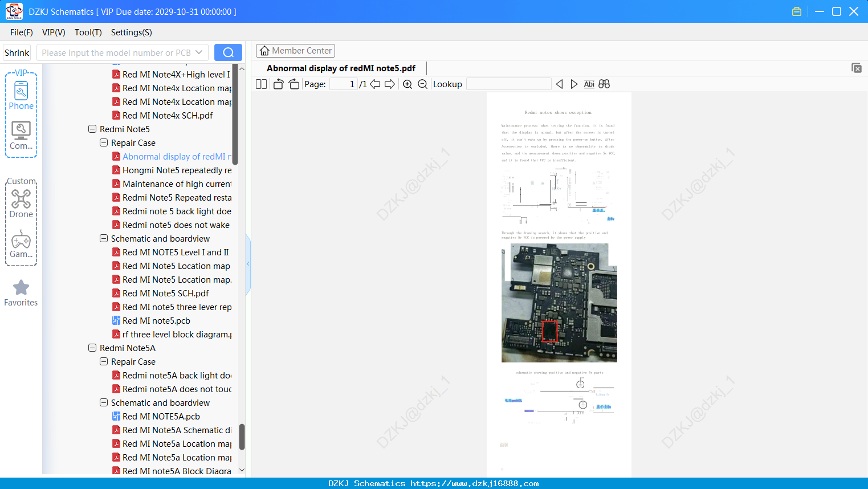The width and height of the screenshot is (868, 489).
Task: Open Maintenance of high current file
Action: click(x=172, y=184)
